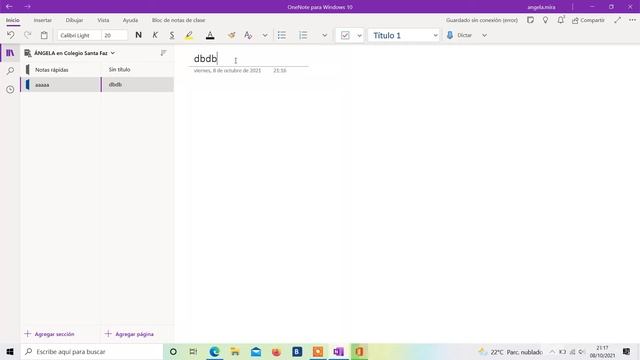Click the format painter icon
This screenshot has height=360, width=640.
(x=231, y=35)
